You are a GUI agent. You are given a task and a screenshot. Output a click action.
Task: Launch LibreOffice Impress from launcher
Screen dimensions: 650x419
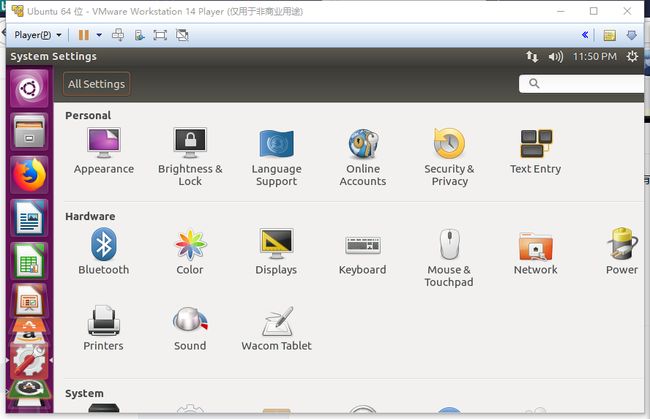click(29, 300)
